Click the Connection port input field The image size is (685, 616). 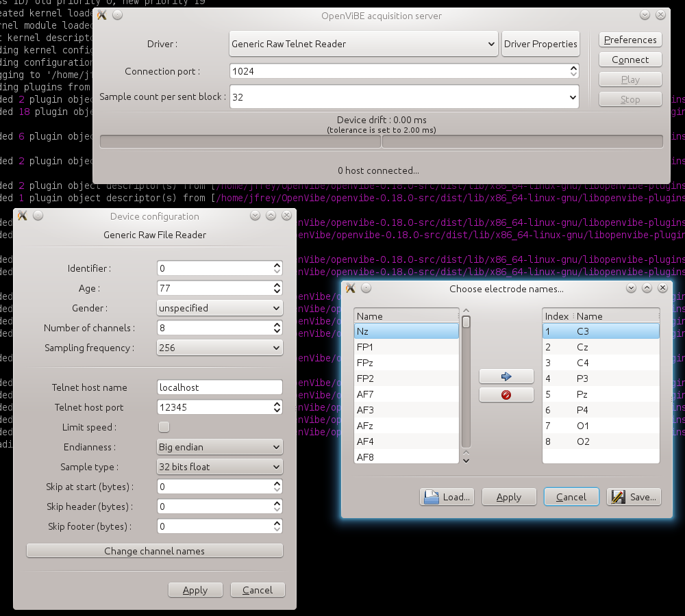click(399, 71)
